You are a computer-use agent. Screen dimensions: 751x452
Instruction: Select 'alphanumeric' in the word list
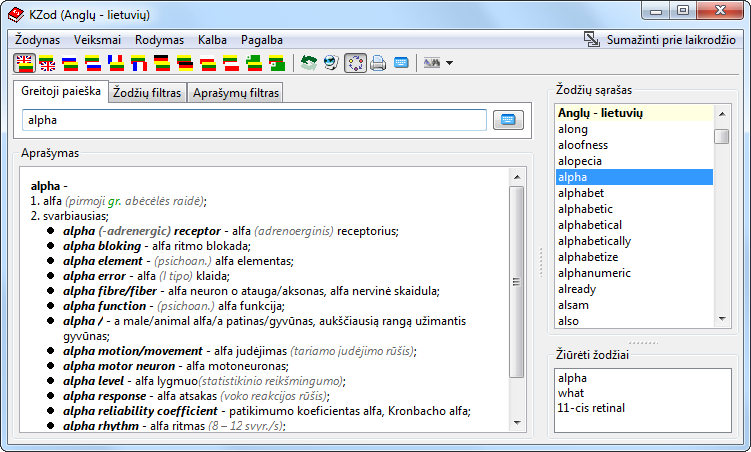[634, 273]
